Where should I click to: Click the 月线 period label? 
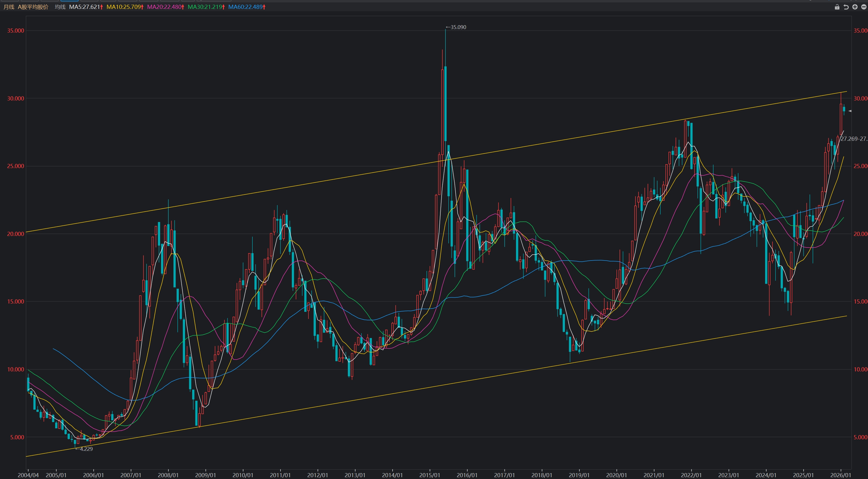9,7
